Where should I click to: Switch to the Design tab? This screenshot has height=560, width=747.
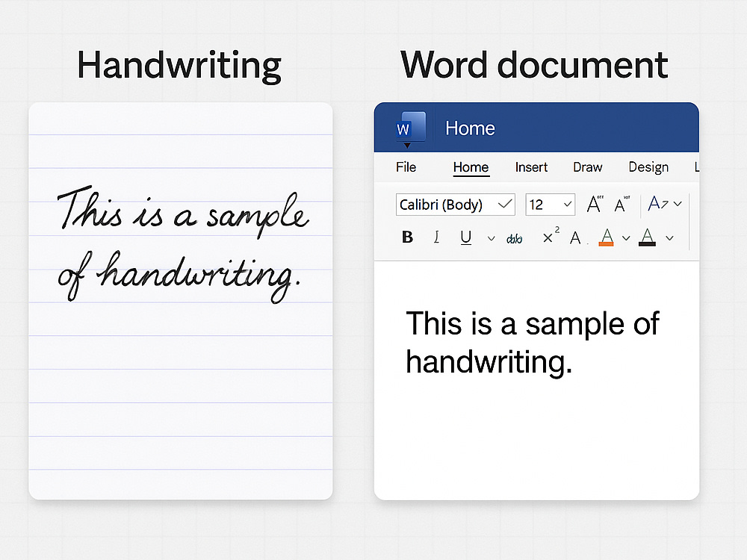(x=648, y=167)
